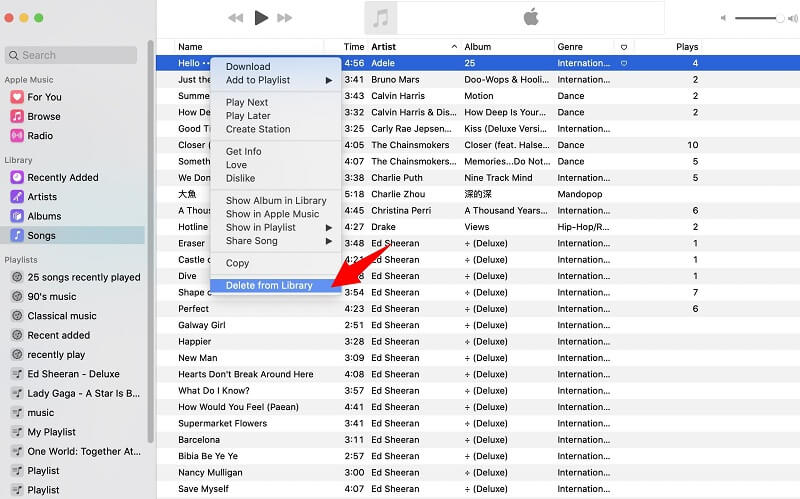Click the love heart column header

(623, 47)
